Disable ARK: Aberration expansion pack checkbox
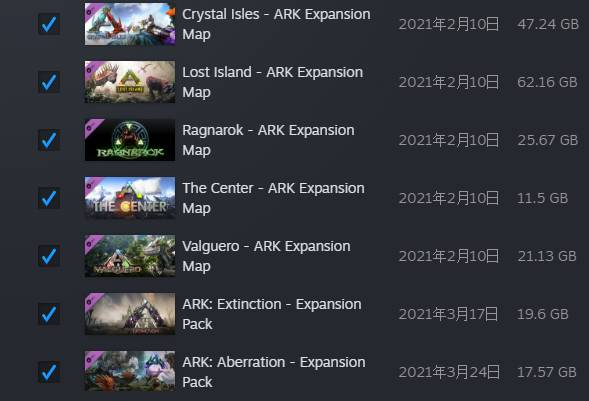 [x=49, y=372]
